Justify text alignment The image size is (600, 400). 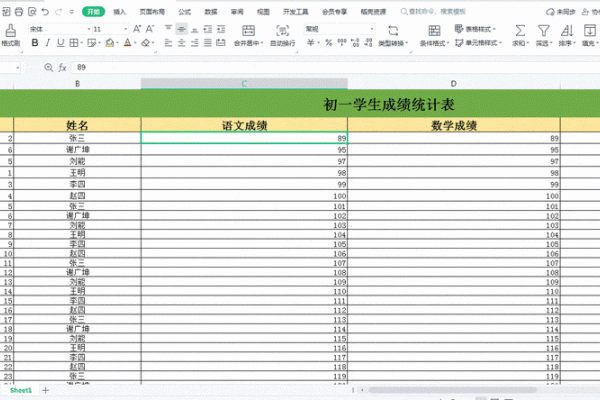pyautogui.click(x=207, y=43)
